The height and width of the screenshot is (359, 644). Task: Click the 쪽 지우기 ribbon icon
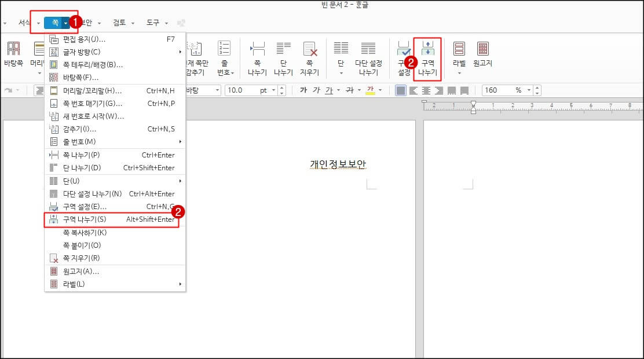(x=310, y=58)
